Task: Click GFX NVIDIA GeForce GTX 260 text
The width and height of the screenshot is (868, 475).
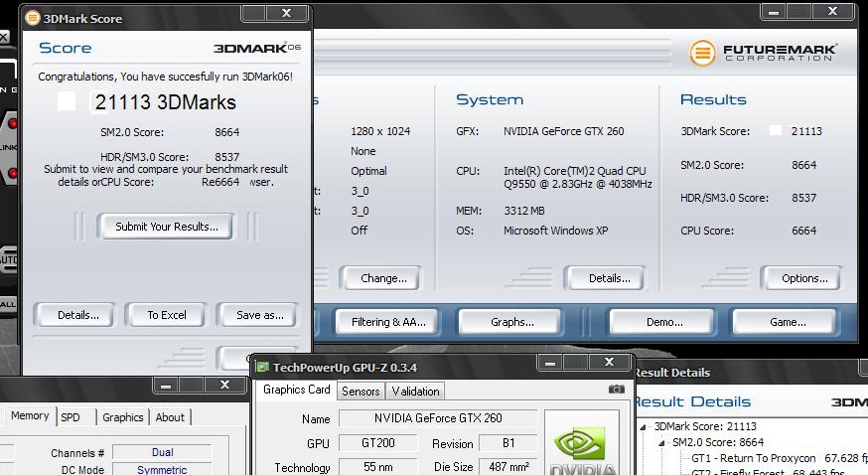Action: click(x=563, y=131)
